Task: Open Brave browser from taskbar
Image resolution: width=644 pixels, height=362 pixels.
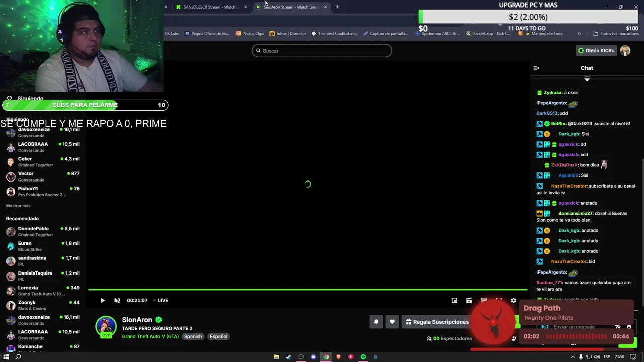Action: [x=338, y=357]
